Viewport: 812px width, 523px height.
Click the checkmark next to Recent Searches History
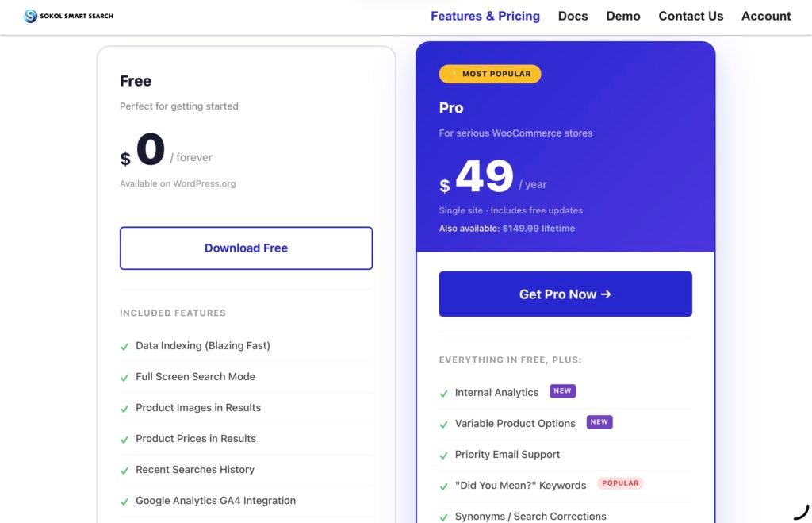124,471
